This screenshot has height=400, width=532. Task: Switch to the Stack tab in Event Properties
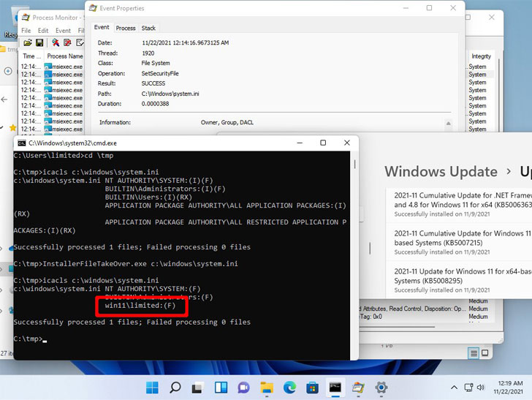point(148,28)
